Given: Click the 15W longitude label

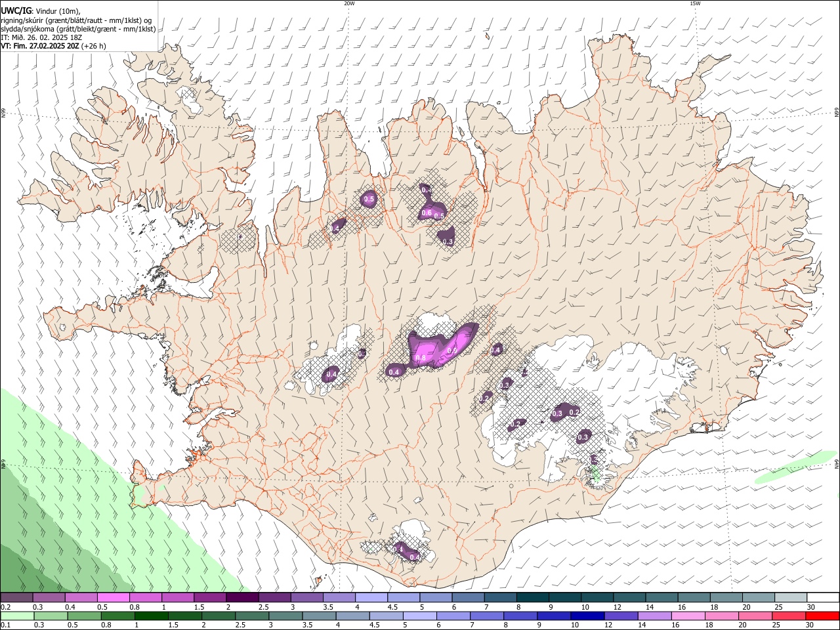Looking at the screenshot, I should (x=696, y=3).
